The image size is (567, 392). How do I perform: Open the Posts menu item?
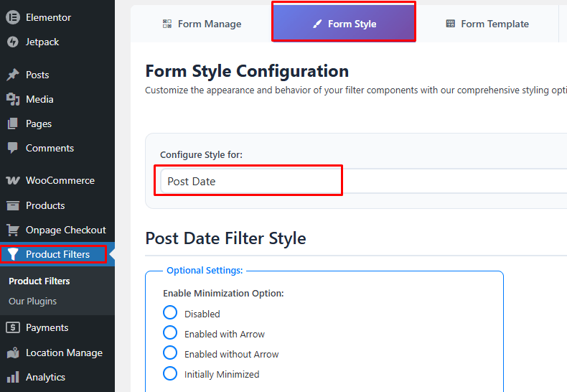pos(57,75)
